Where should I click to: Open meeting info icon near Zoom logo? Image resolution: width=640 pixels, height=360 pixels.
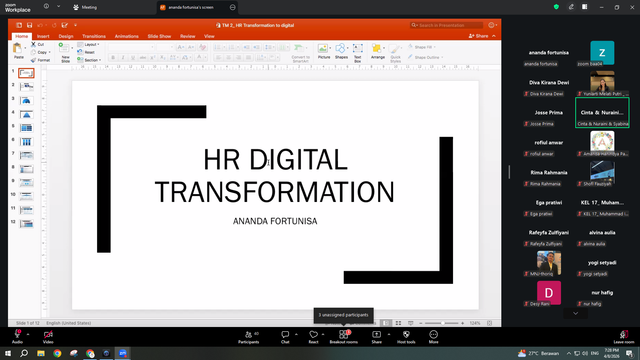click(x=46, y=7)
